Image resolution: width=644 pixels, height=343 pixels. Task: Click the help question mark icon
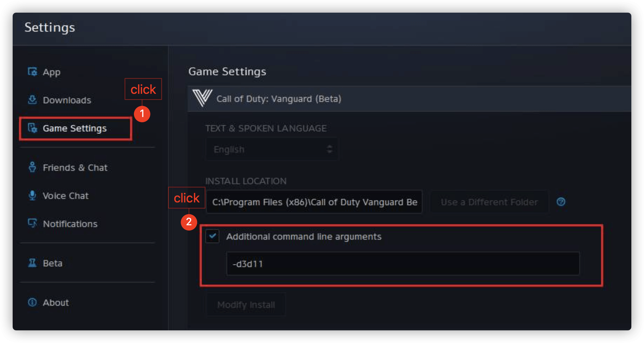[x=561, y=202]
